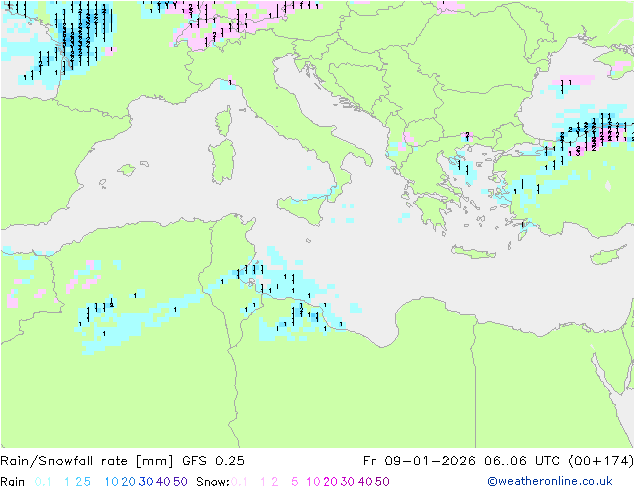Click the island of Corsica on the map

click(x=224, y=121)
